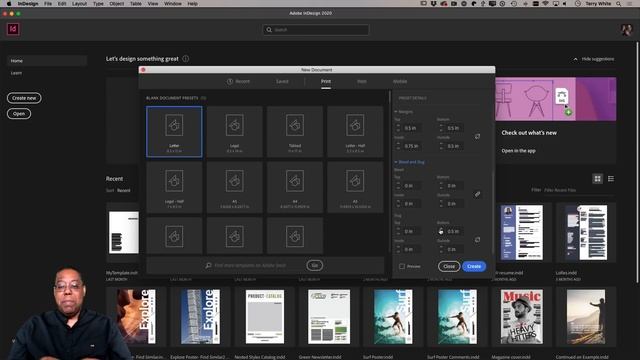Open the Music Heavy Hitters magazine thumbnail
Screen dimensions: 640x360
[522, 317]
